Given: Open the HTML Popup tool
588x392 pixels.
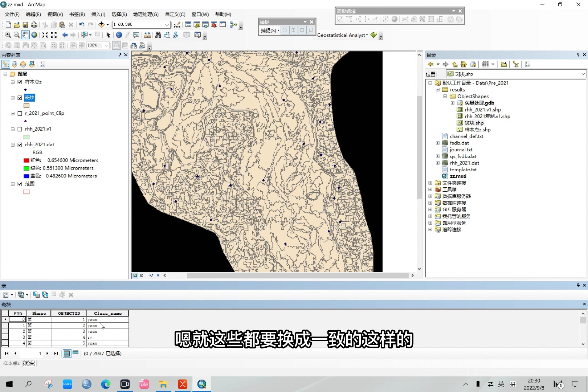Looking at the screenshot, I should (136, 35).
